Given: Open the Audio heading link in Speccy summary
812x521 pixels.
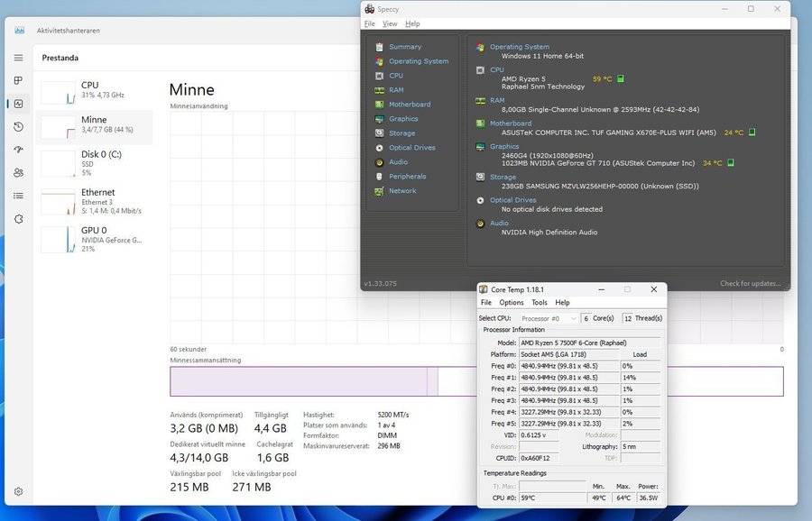Looking at the screenshot, I should click(x=499, y=223).
